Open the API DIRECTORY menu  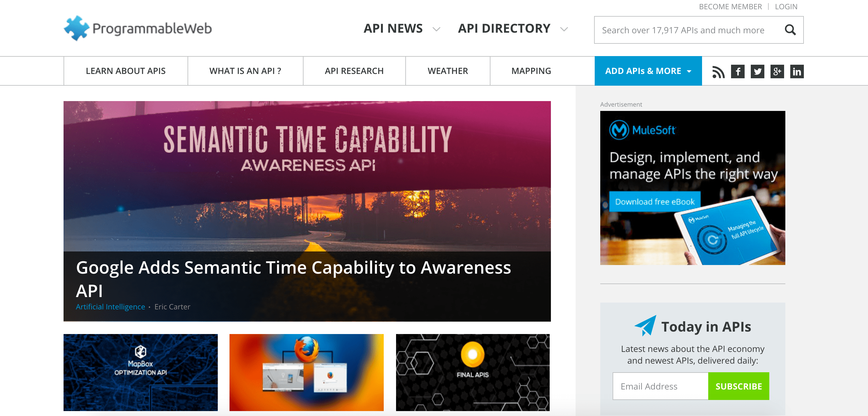pyautogui.click(x=504, y=29)
